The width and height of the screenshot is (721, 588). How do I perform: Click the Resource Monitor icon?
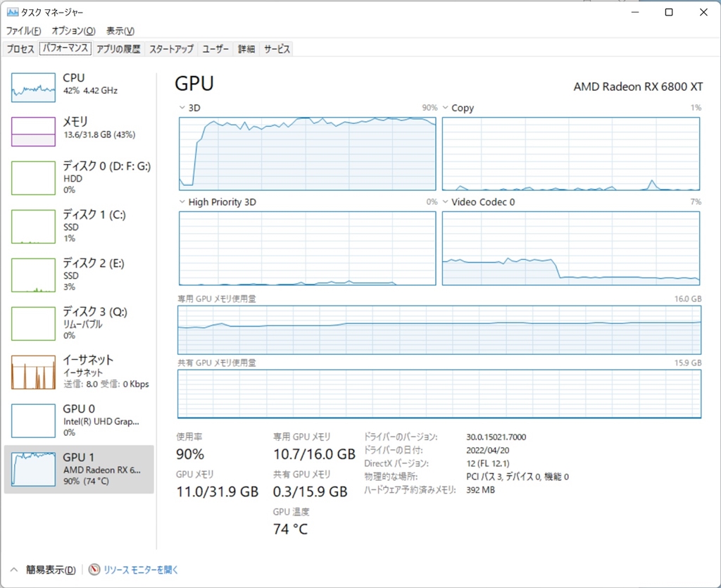point(95,570)
